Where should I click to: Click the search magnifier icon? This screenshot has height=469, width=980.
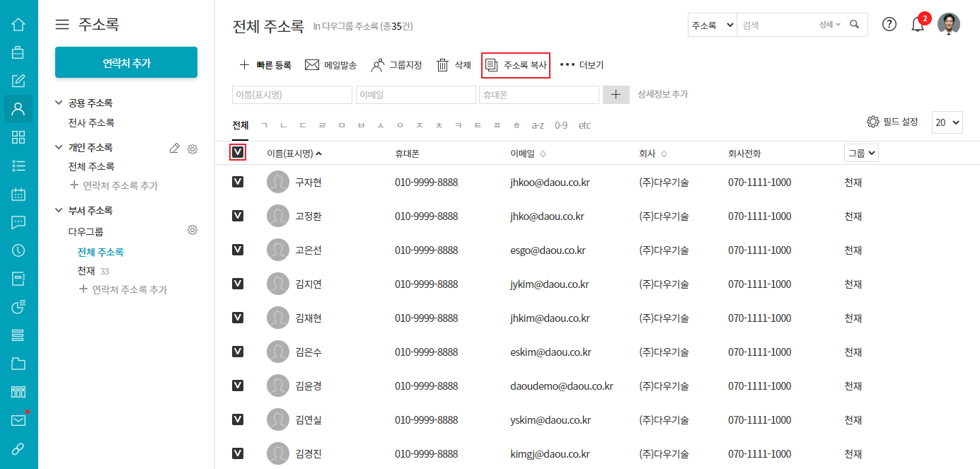[x=855, y=25]
